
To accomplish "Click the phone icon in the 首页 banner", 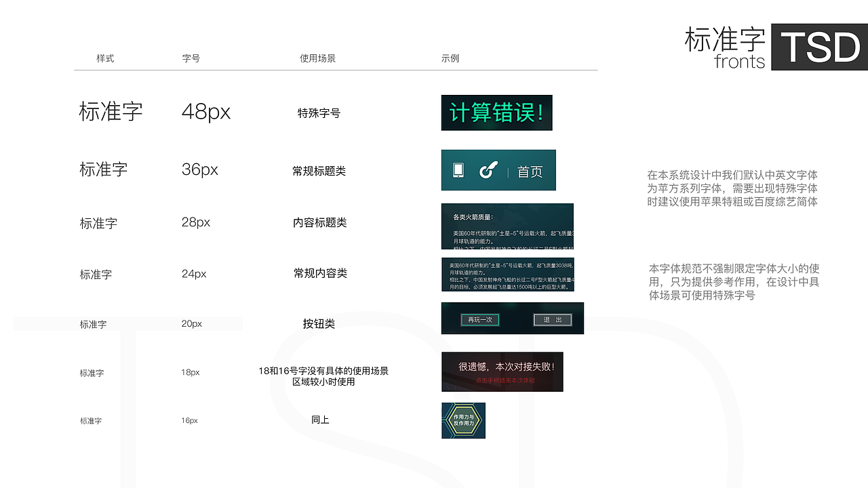I will pyautogui.click(x=458, y=171).
